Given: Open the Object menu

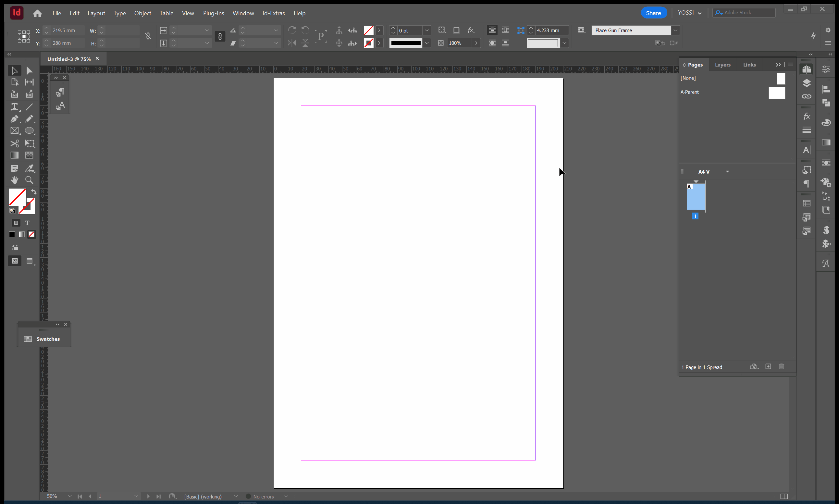Looking at the screenshot, I should pyautogui.click(x=142, y=13).
